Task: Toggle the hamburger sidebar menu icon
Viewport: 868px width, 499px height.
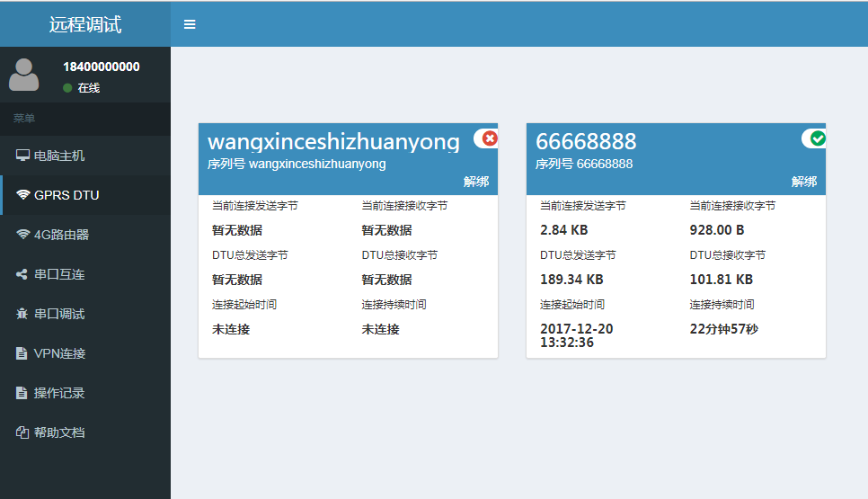Action: pos(190,24)
